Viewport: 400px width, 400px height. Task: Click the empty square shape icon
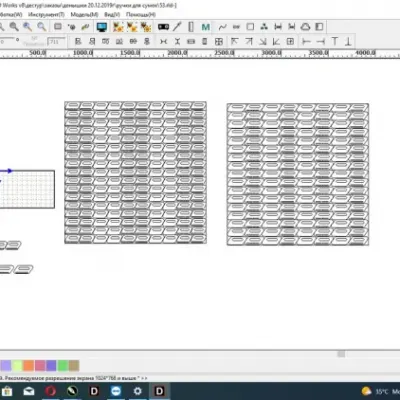click(x=250, y=27)
